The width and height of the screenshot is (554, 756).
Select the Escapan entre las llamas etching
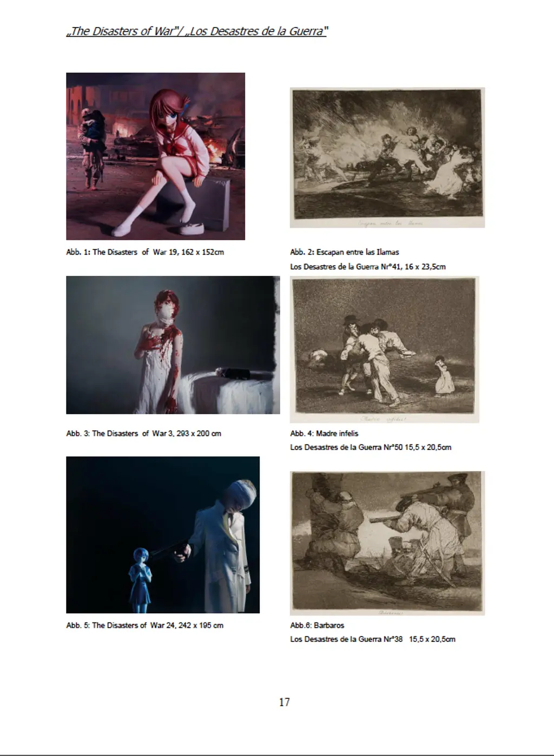pyautogui.click(x=387, y=158)
